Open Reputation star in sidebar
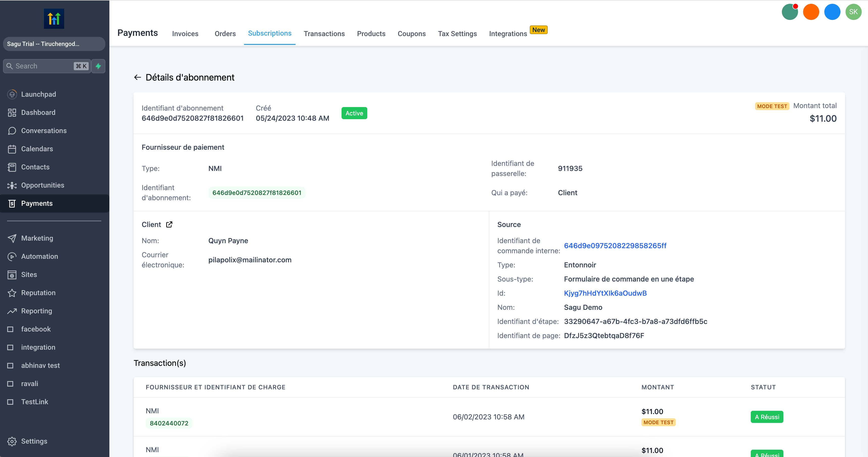 point(38,293)
